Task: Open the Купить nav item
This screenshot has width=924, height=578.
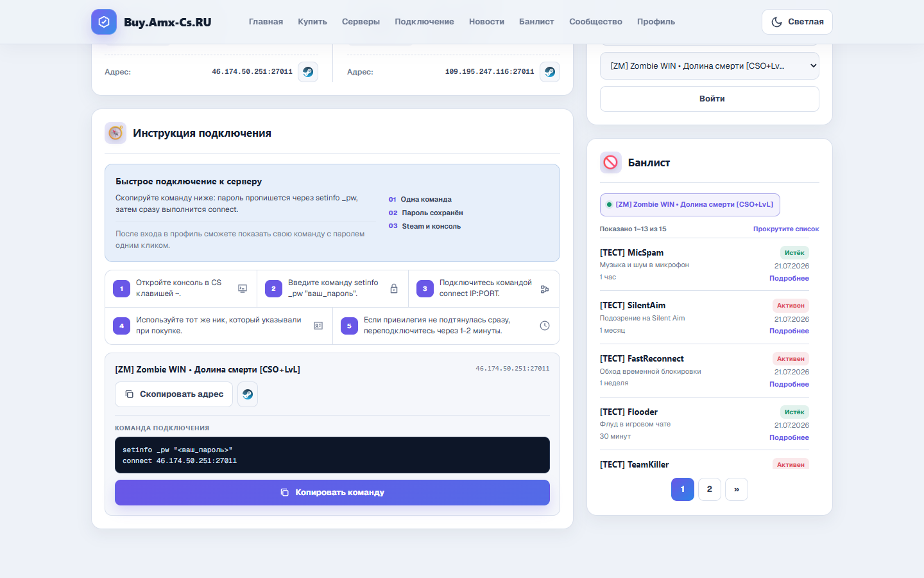Action: click(312, 22)
